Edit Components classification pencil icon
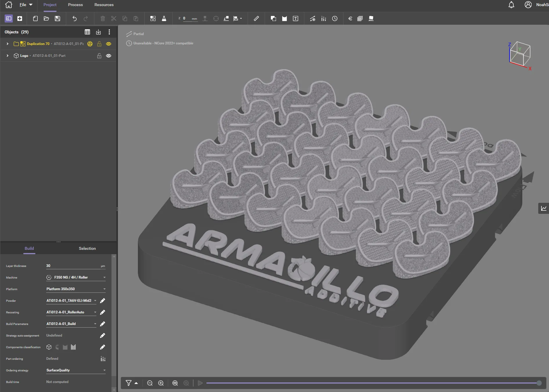This screenshot has height=392, width=549. click(102, 347)
